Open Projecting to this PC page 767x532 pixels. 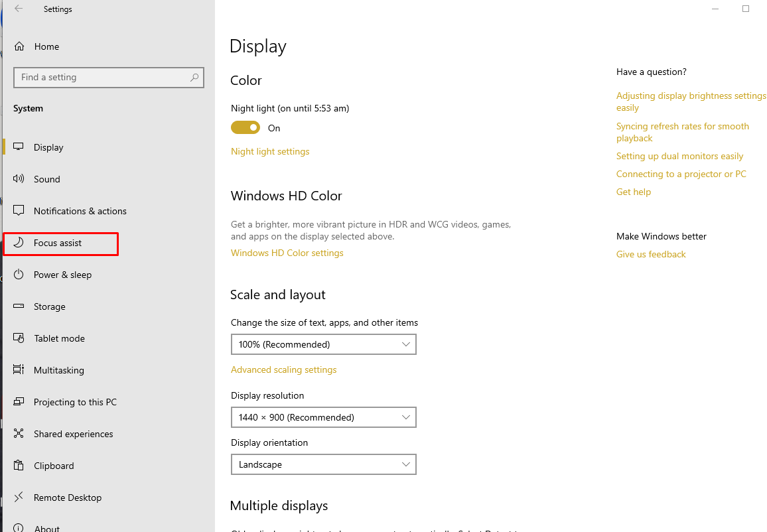[75, 402]
